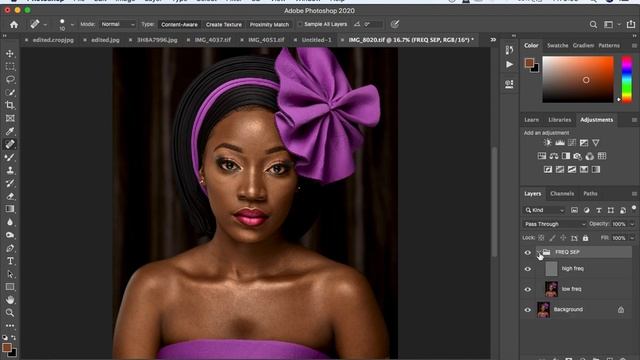Switch to the Swatches tab
This screenshot has width=640, height=360.
(x=557, y=45)
